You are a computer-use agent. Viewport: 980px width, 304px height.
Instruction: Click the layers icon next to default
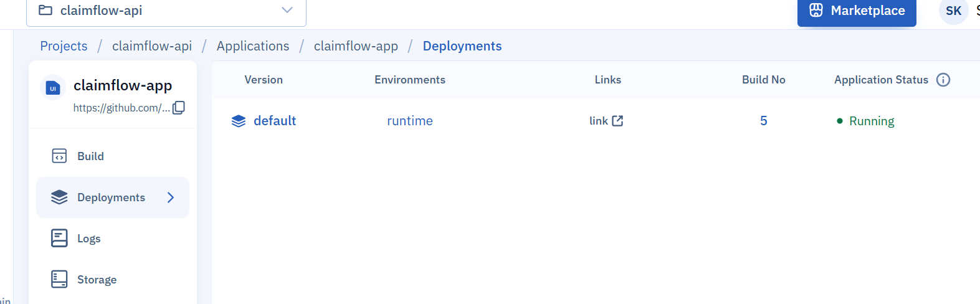[239, 121]
